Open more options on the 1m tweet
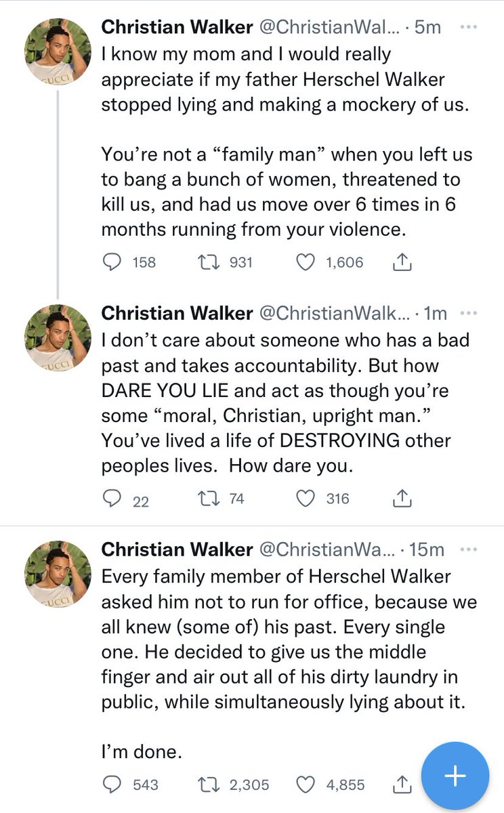Image resolution: width=504 pixels, height=813 pixels. coord(469,313)
